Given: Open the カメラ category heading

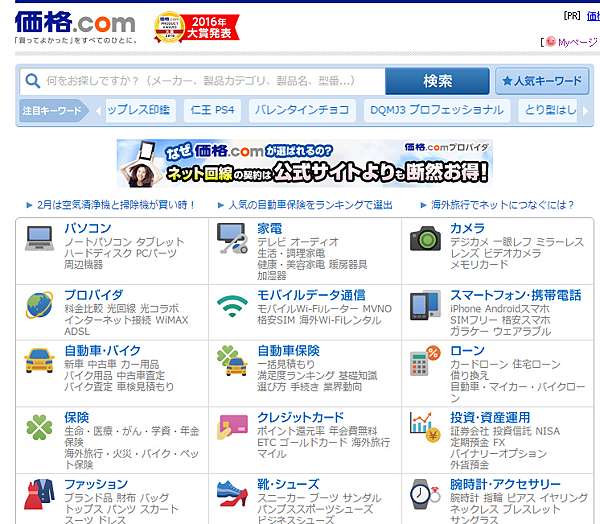Looking at the screenshot, I should click(467, 229).
